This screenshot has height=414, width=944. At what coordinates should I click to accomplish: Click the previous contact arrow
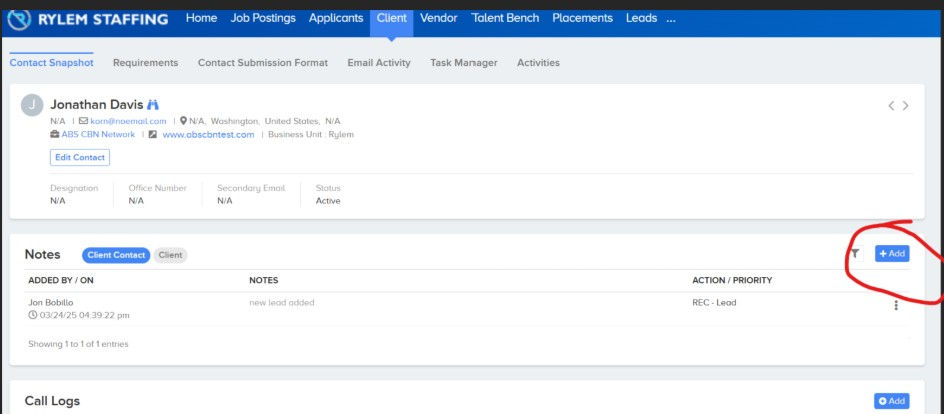pyautogui.click(x=891, y=106)
